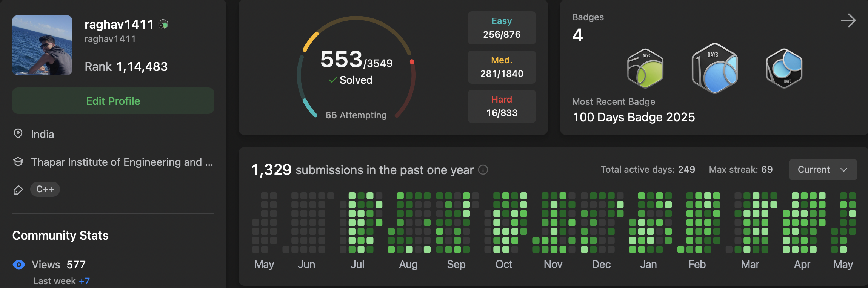Click the profile photo thumbnail
This screenshot has width=868, height=288.
pos(42,45)
